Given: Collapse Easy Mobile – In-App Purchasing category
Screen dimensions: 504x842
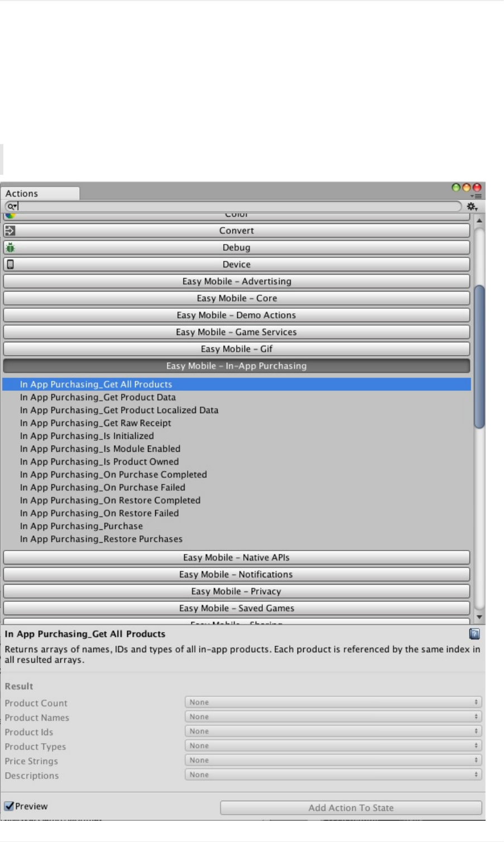Looking at the screenshot, I should tap(237, 366).
